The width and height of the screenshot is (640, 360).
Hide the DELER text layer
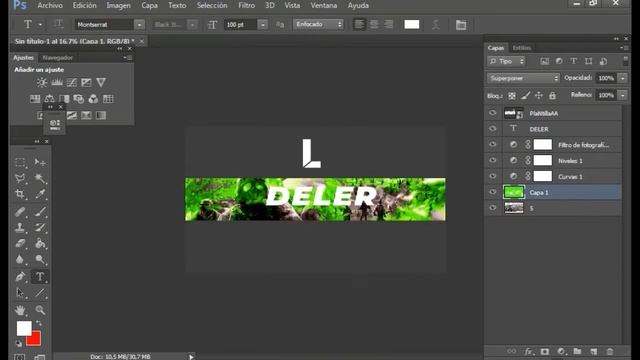(x=493, y=129)
